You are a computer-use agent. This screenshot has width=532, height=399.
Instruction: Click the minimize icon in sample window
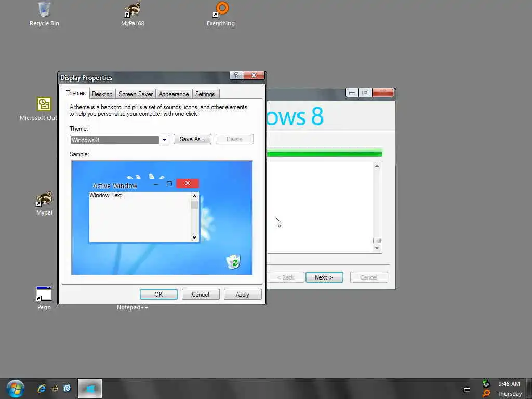point(156,184)
